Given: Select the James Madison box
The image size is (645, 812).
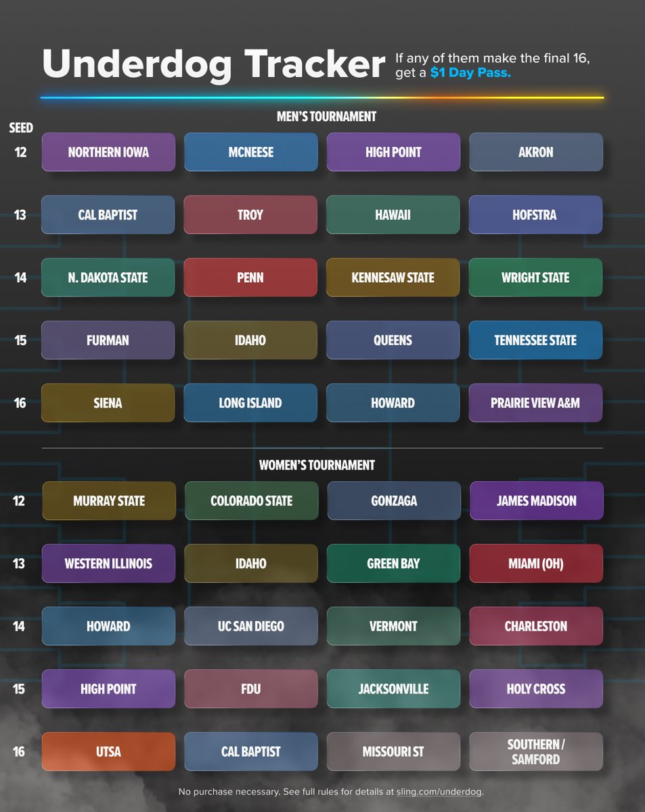Looking at the screenshot, I should click(536, 501).
